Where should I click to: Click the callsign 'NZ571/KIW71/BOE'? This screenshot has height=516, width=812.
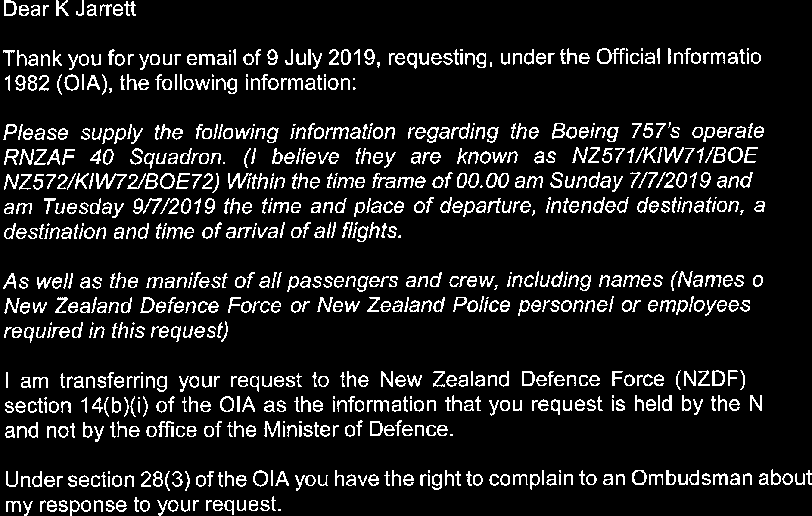point(663,157)
